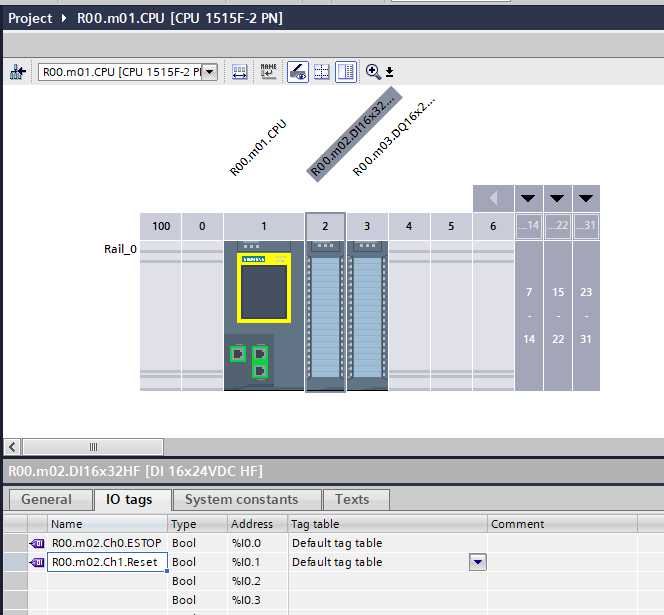The image size is (664, 615).
Task: Click Default tag table in ESTOP row
Action: click(337, 543)
